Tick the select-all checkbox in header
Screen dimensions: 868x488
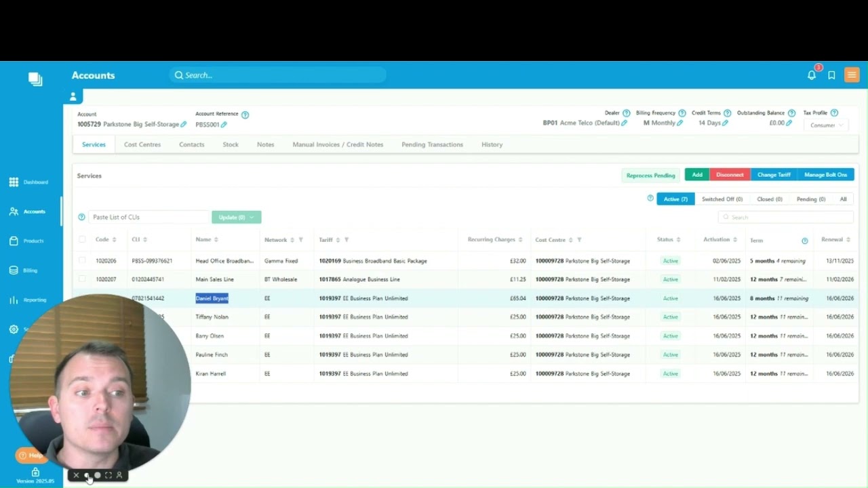click(x=82, y=239)
